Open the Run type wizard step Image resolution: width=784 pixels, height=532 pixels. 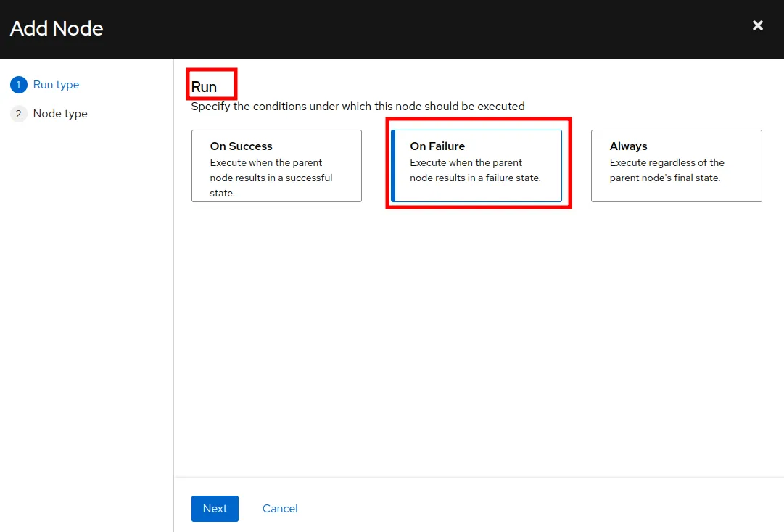(x=56, y=85)
